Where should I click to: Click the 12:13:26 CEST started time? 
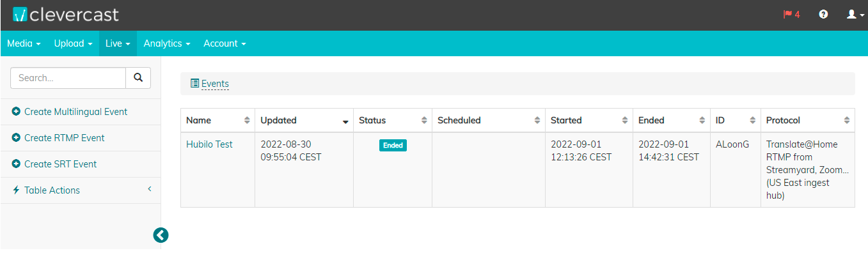click(581, 157)
